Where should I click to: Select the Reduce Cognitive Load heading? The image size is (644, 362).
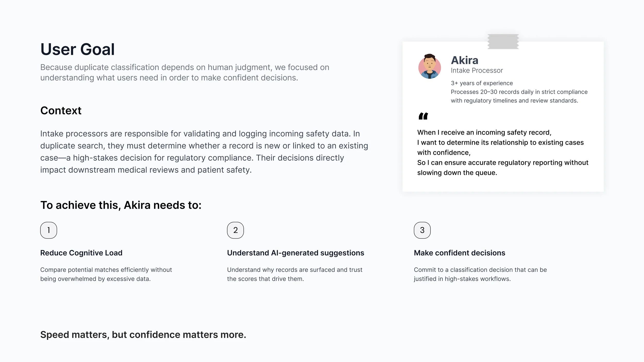click(81, 253)
